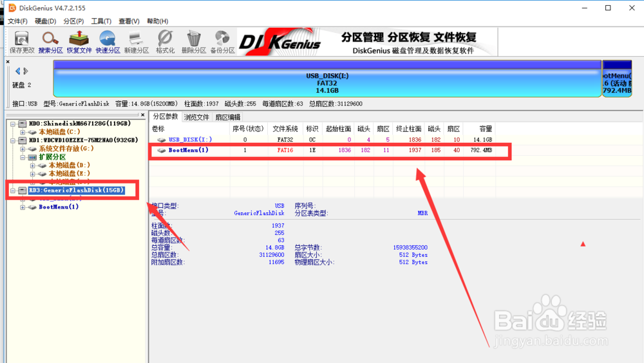Expand the 本地磁盘(E:) tree node
Viewport: 644px width, 363px height.
[x=32, y=174]
